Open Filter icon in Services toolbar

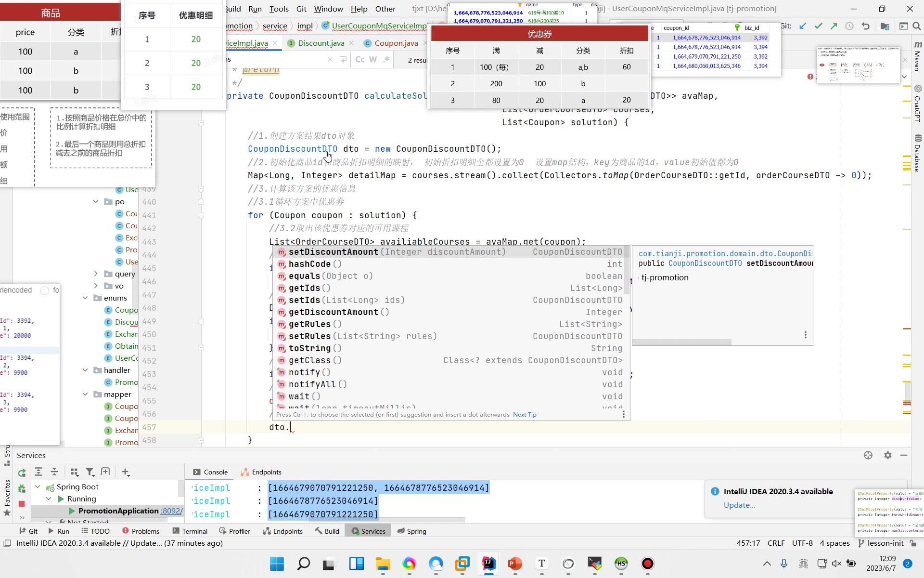(x=90, y=472)
